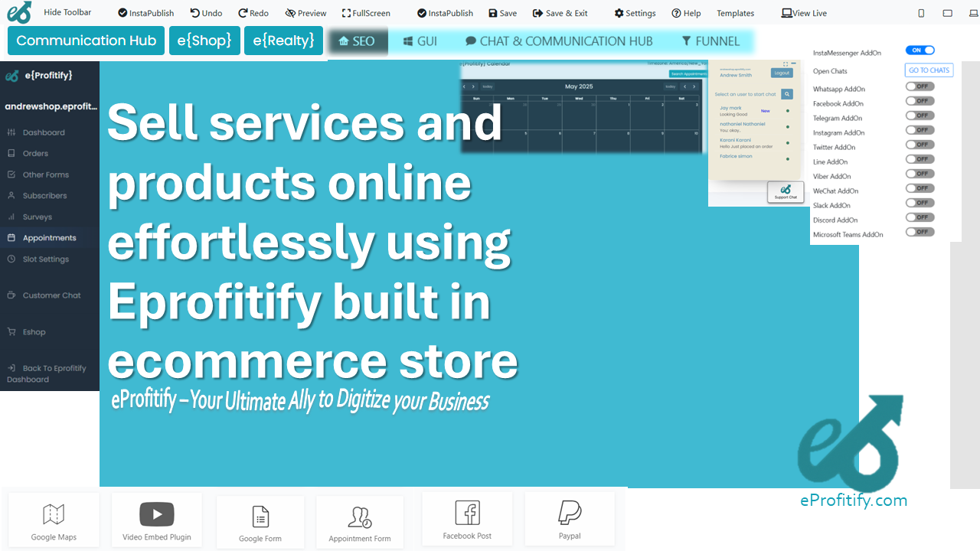Click Hide Toolbar
The width and height of the screenshot is (980, 551).
point(67,12)
